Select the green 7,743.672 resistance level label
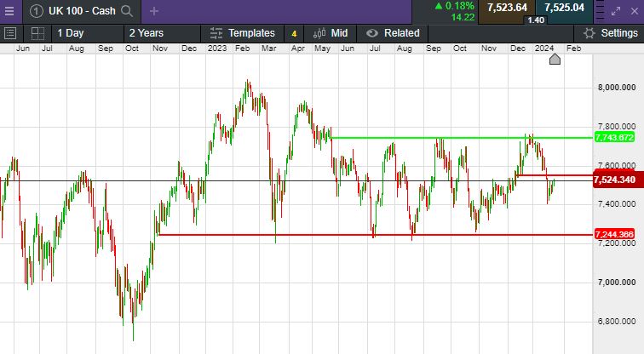 click(x=614, y=137)
